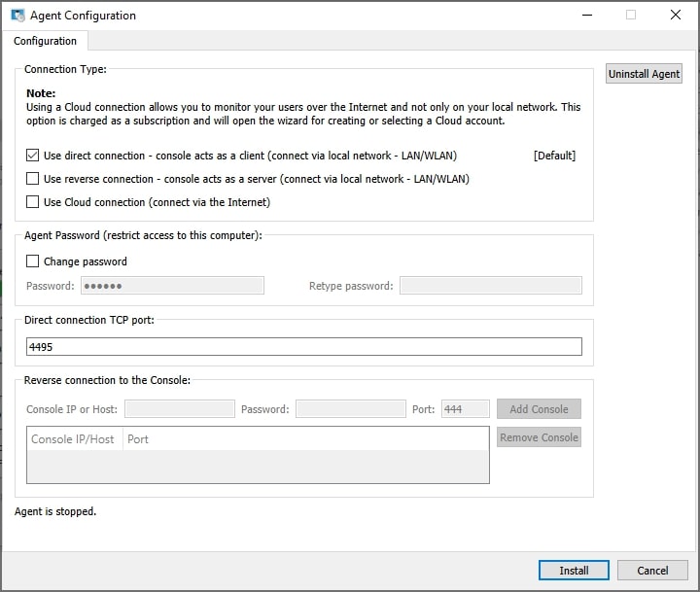Enable the Change password checkbox

[33, 261]
